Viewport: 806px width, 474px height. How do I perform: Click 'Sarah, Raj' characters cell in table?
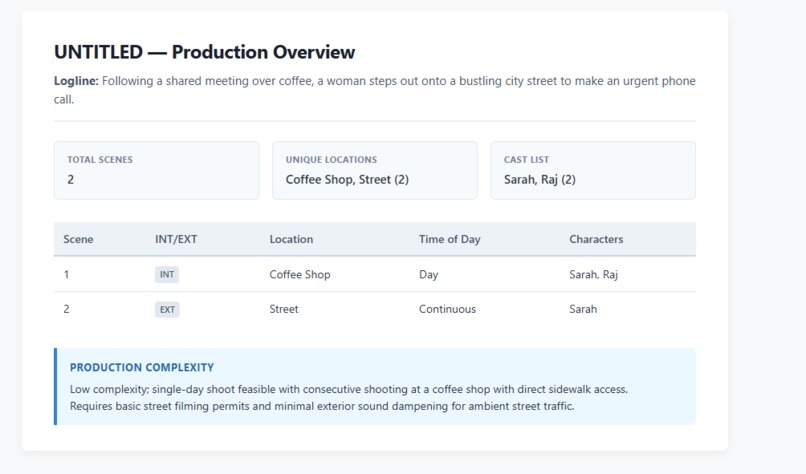point(593,275)
